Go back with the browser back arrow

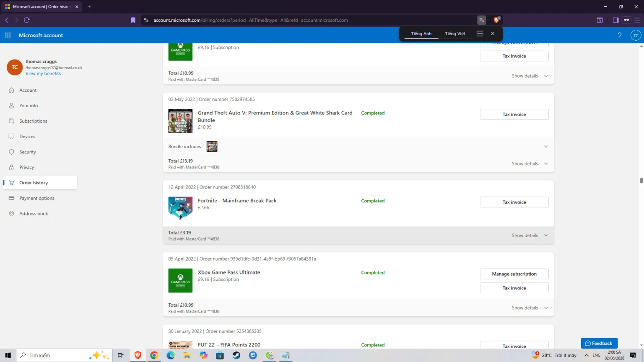pos(7,20)
